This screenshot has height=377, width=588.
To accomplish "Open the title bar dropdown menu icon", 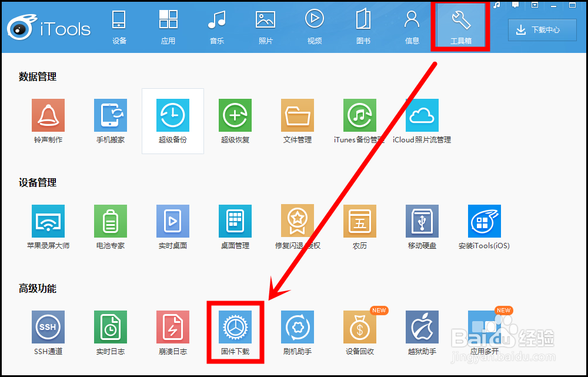I will point(534,5).
